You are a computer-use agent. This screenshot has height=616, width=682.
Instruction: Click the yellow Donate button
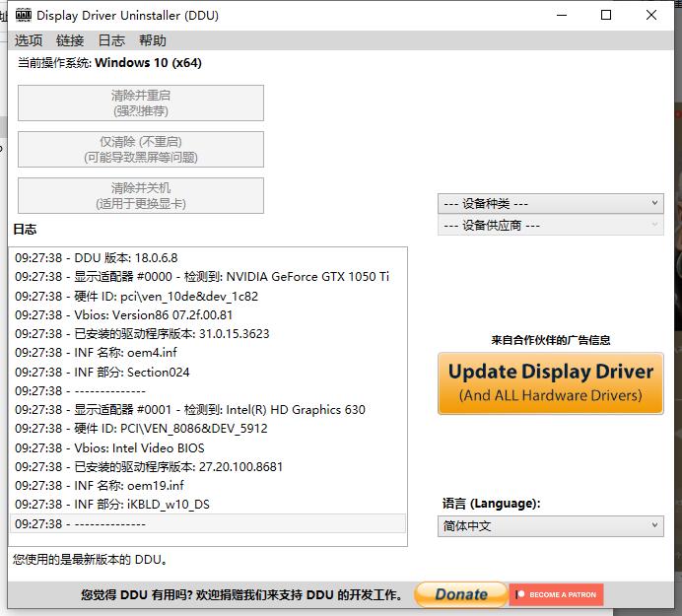click(x=460, y=594)
